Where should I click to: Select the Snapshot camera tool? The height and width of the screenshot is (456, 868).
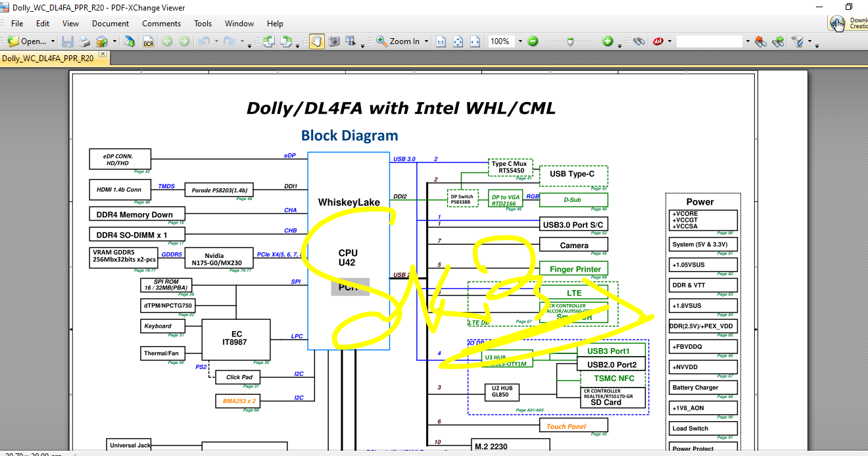[x=334, y=41]
